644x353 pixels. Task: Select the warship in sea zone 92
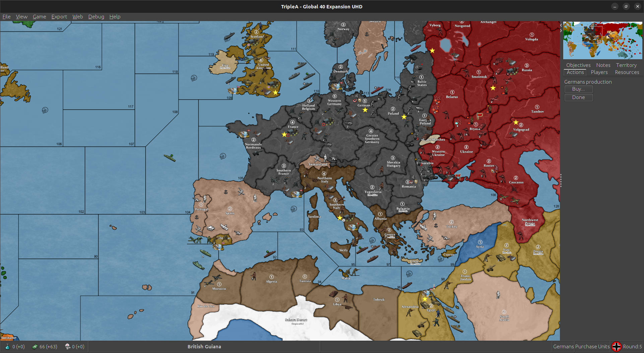point(269,254)
